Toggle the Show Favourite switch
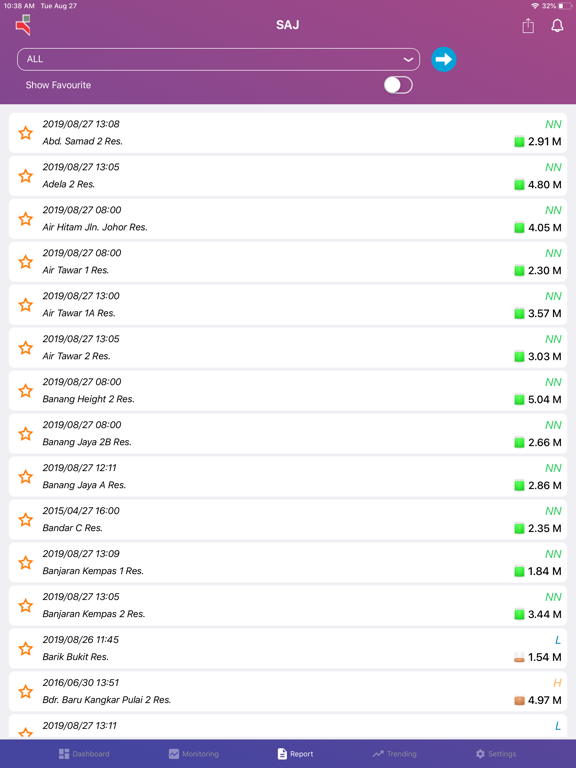This screenshot has width=576, height=768. 398,85
